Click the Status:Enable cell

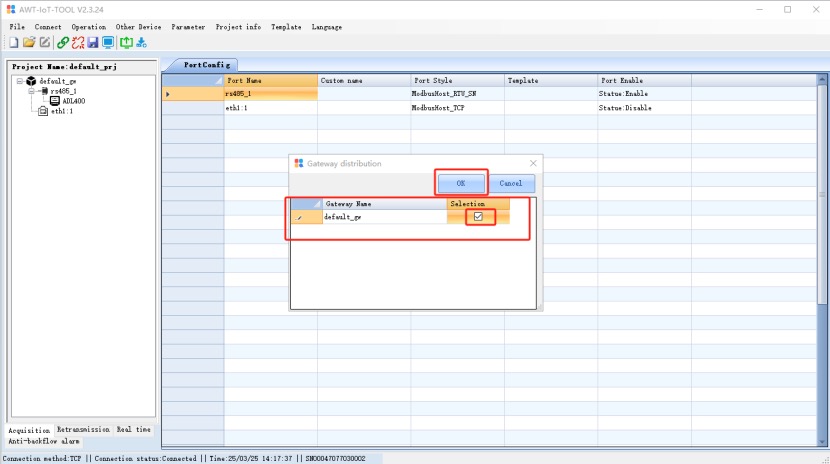click(644, 94)
